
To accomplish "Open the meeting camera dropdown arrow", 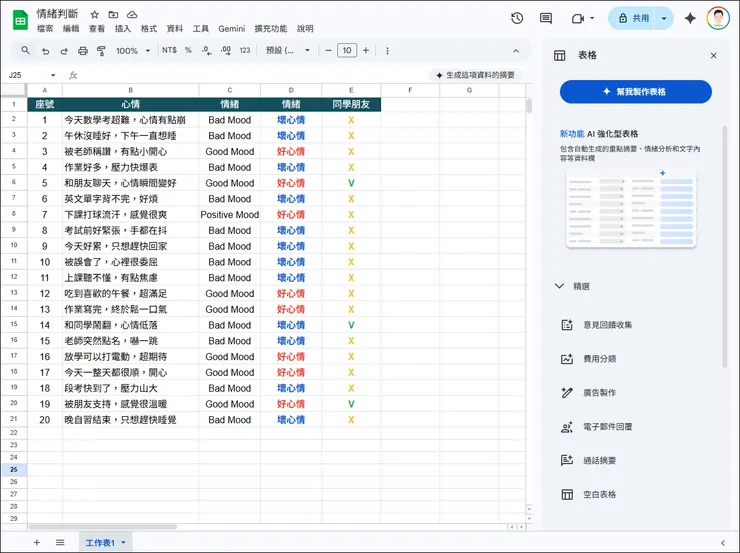I will click(592, 18).
